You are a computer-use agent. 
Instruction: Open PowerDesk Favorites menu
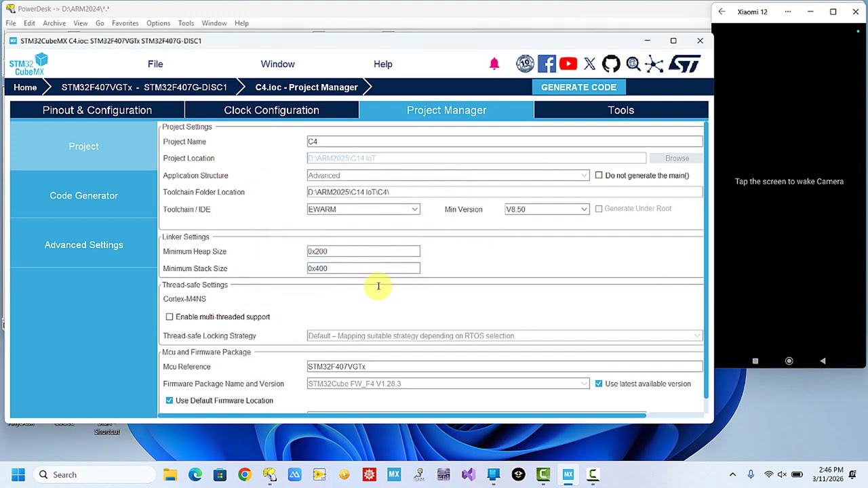pos(125,23)
